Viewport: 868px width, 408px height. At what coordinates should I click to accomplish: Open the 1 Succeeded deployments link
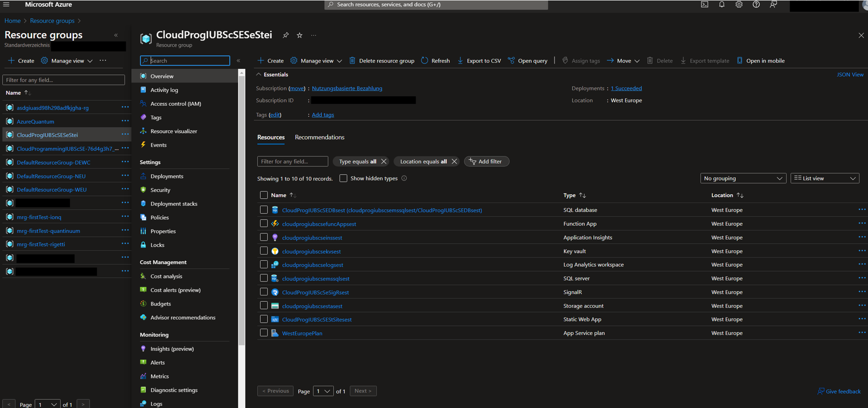click(x=626, y=88)
